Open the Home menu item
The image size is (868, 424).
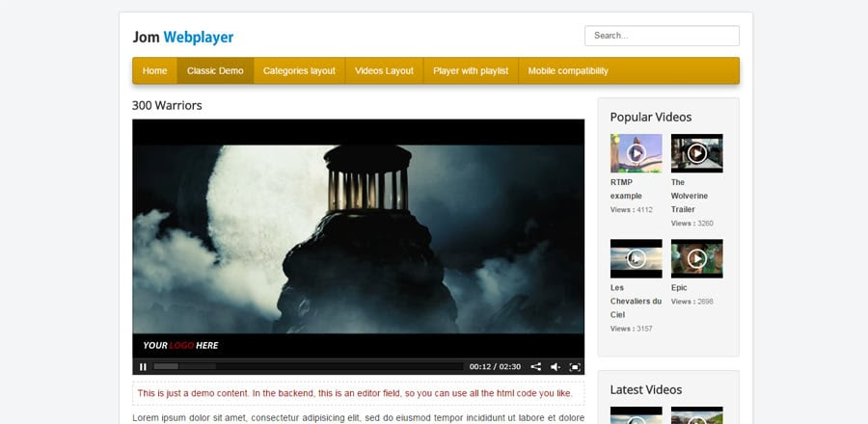coord(154,70)
